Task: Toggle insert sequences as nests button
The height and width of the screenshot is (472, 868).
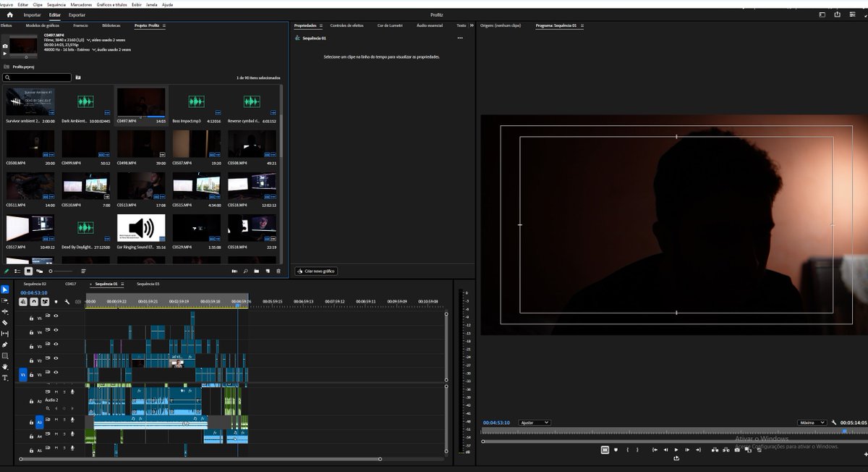Action: point(23,302)
